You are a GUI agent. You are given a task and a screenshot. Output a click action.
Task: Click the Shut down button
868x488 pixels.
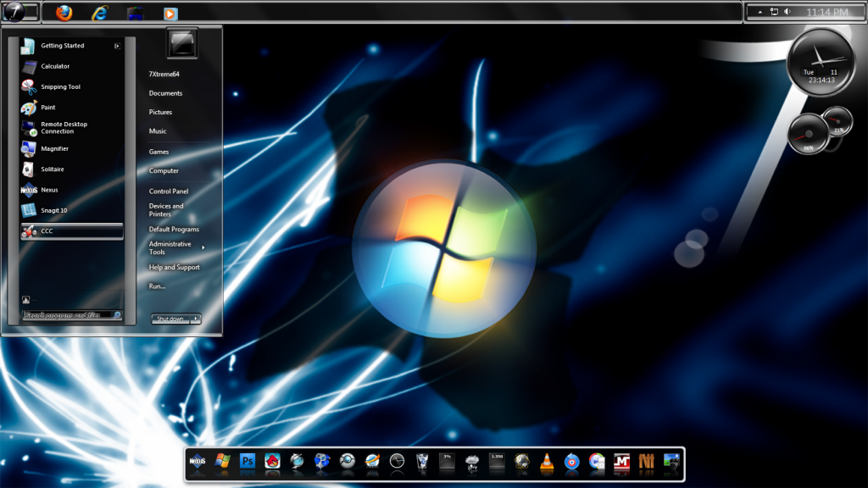171,319
